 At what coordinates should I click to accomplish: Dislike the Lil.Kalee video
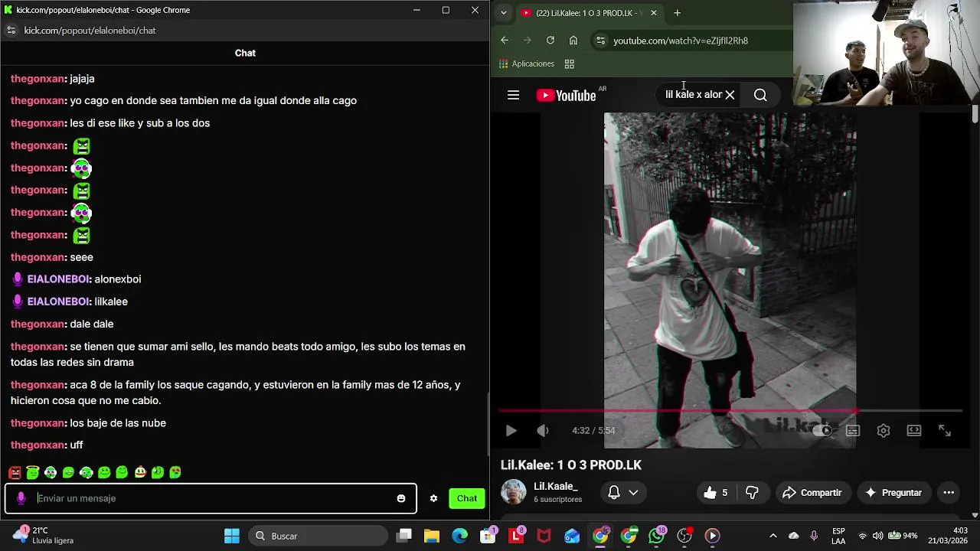pyautogui.click(x=752, y=493)
